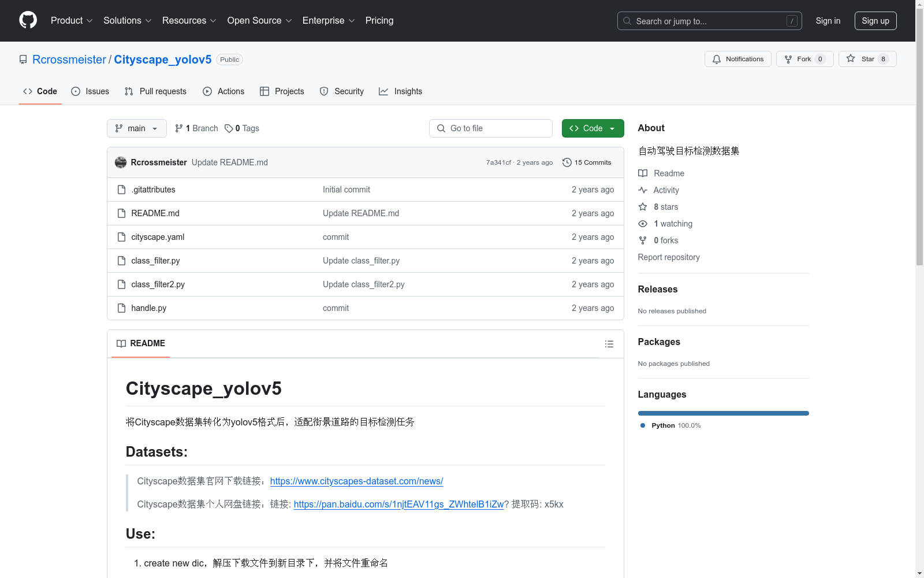
Task: Open the cityscape.yaml file
Action: (158, 237)
